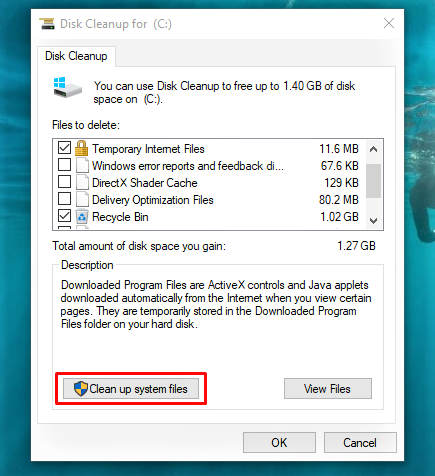Viewport: 435px width, 476px height.
Task: Uncheck the Recycle Bin checkbox
Action: (x=64, y=216)
